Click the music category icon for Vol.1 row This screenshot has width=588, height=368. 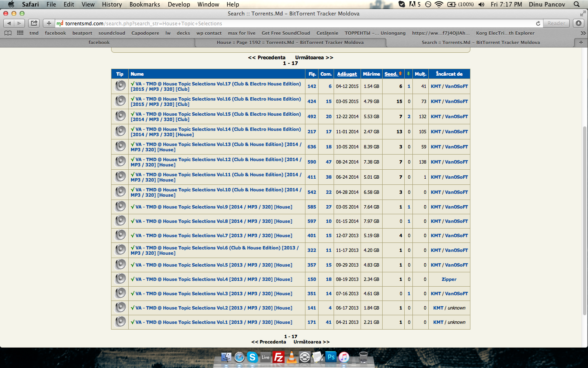(x=120, y=322)
